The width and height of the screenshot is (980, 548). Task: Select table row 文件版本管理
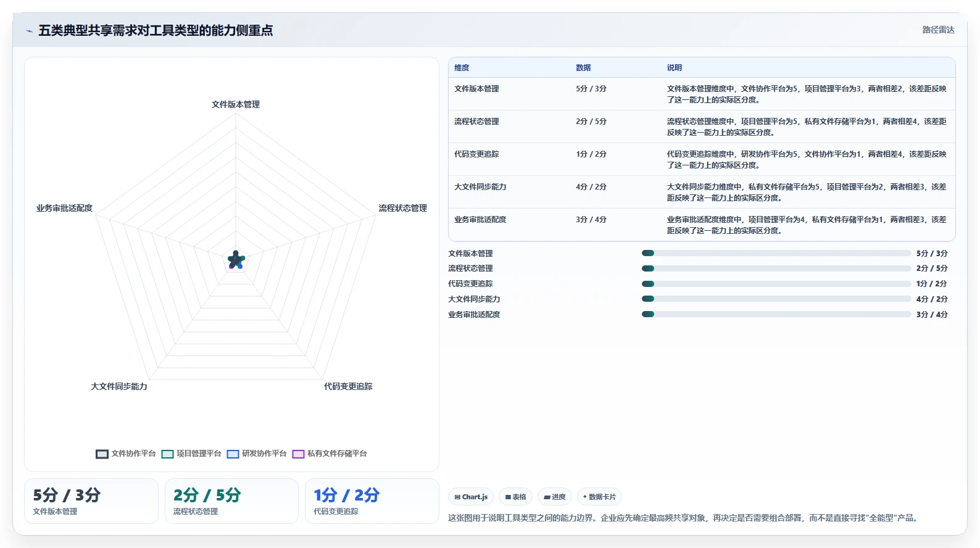[702, 94]
